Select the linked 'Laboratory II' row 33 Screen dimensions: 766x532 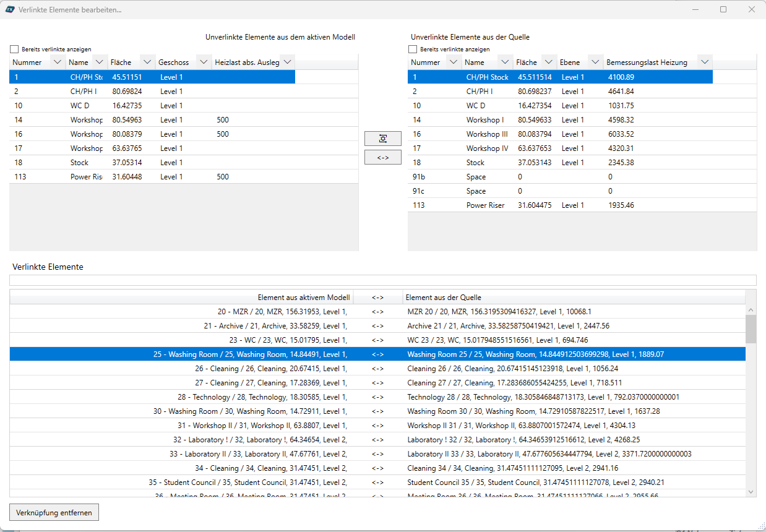pos(377,454)
